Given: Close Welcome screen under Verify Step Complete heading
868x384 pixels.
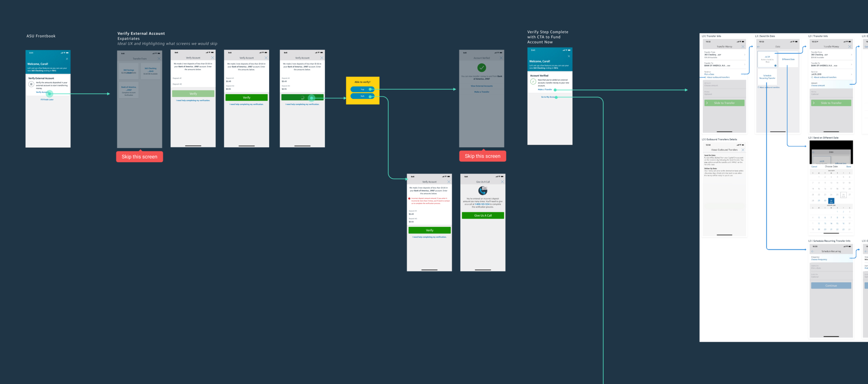Looking at the screenshot, I should pyautogui.click(x=569, y=56).
